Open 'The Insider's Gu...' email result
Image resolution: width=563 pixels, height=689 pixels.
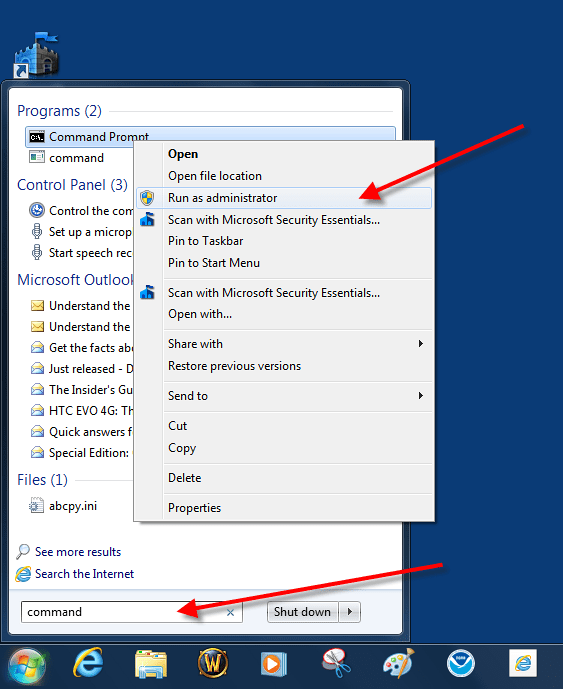[x=82, y=390]
